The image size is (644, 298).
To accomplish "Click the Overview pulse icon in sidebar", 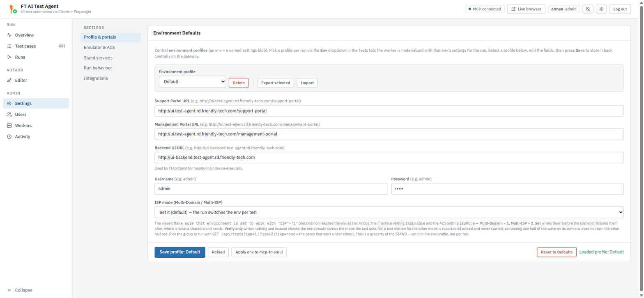I will coord(9,35).
